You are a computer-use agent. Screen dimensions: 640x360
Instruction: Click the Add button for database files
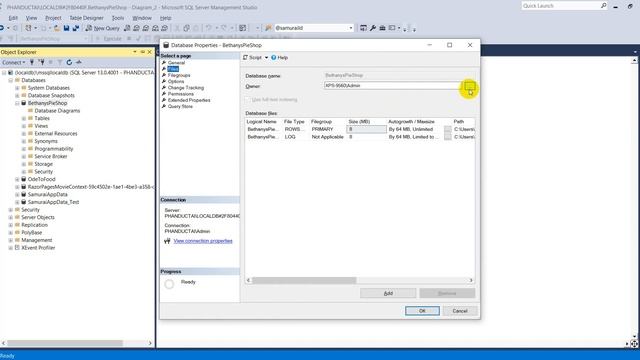tap(388, 293)
